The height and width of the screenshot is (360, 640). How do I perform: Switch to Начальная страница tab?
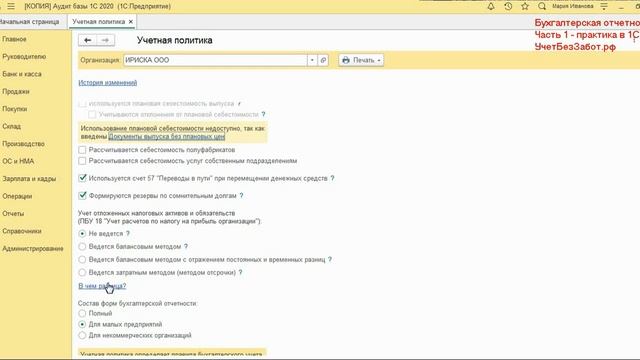pyautogui.click(x=29, y=22)
